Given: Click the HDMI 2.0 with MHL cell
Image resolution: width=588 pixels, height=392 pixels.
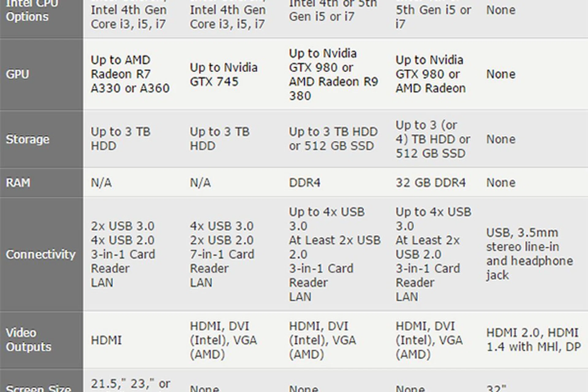Looking at the screenshot, I should (x=533, y=340).
